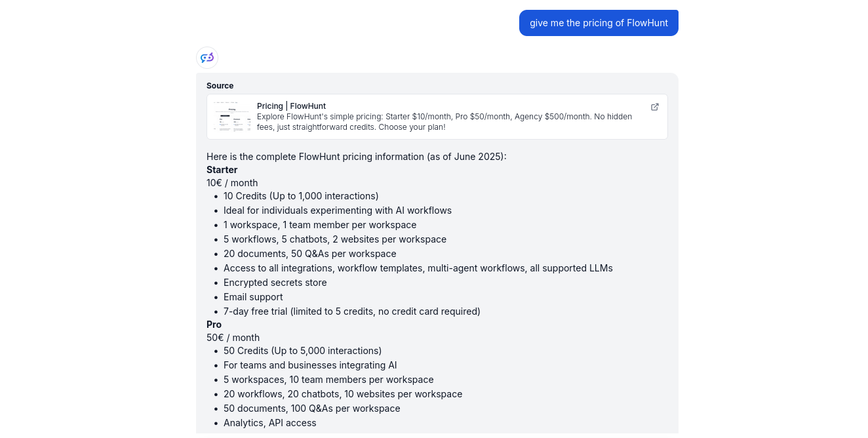Image resolution: width=868 pixels, height=438 pixels.
Task: Select the Encrypted secrets store bullet
Action: point(275,282)
